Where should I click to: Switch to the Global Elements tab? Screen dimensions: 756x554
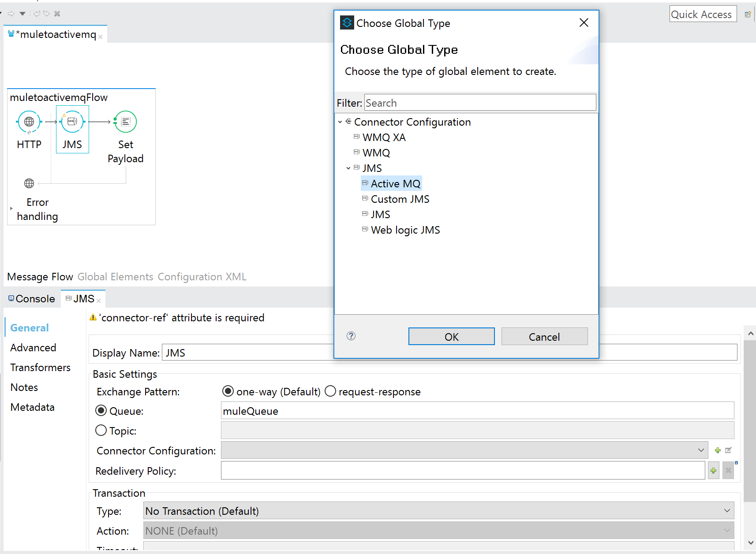tap(115, 277)
